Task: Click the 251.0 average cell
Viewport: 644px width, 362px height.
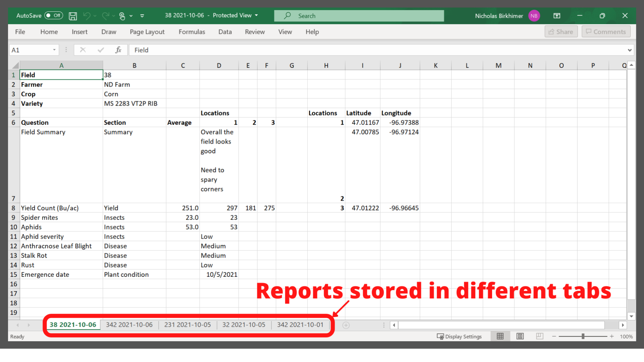Action: [183, 208]
